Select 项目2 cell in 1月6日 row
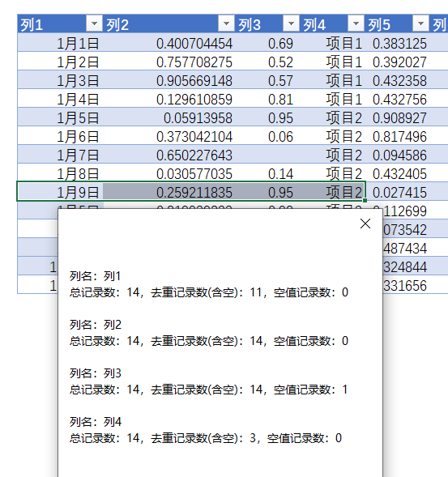448x477 pixels. click(x=332, y=136)
